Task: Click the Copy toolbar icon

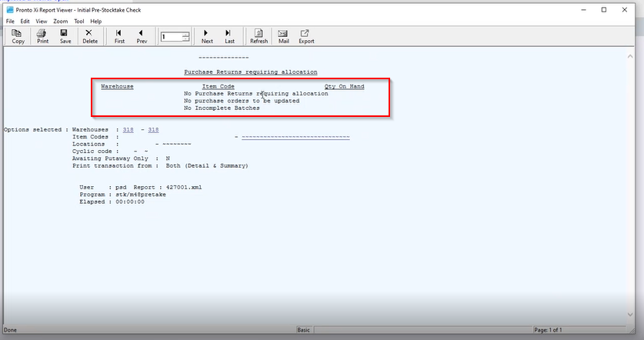Action: 18,36
